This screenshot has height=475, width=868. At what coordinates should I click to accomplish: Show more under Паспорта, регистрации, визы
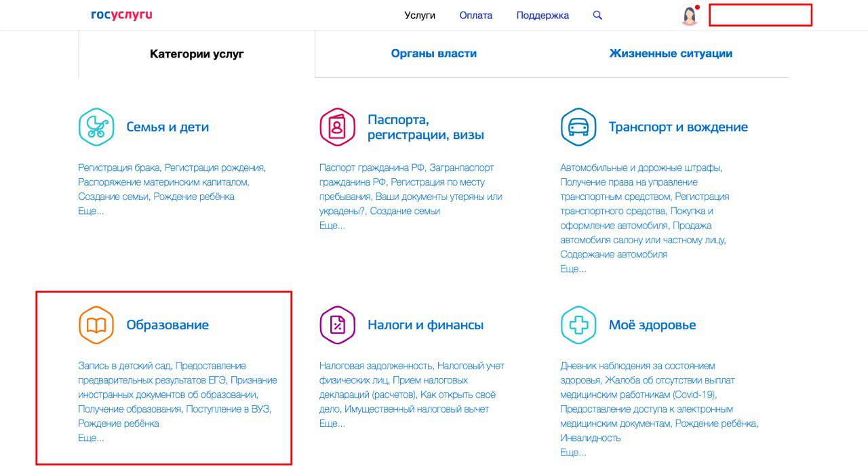tap(332, 225)
